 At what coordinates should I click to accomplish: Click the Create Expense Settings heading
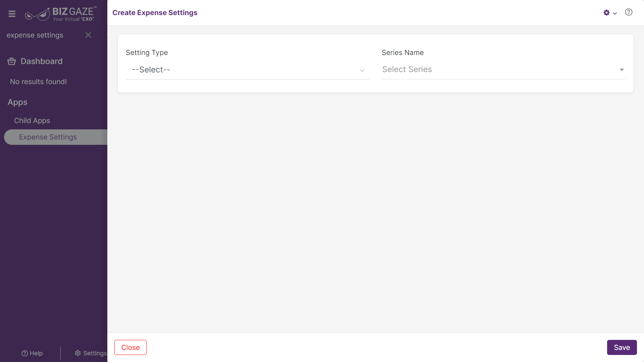(155, 13)
